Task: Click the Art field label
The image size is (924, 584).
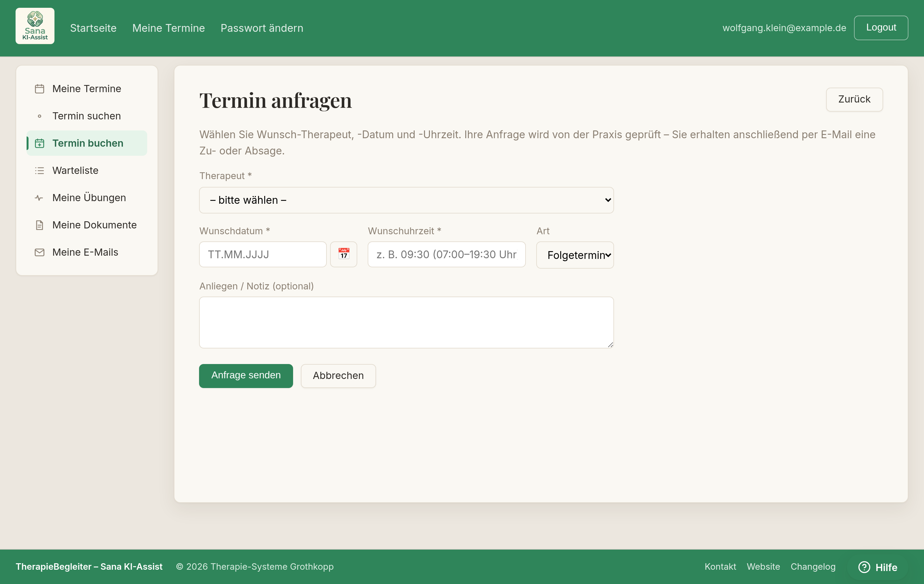Action: coord(543,231)
